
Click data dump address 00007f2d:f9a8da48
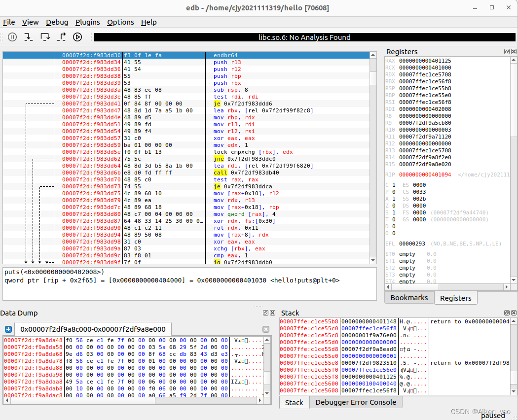tap(33, 341)
